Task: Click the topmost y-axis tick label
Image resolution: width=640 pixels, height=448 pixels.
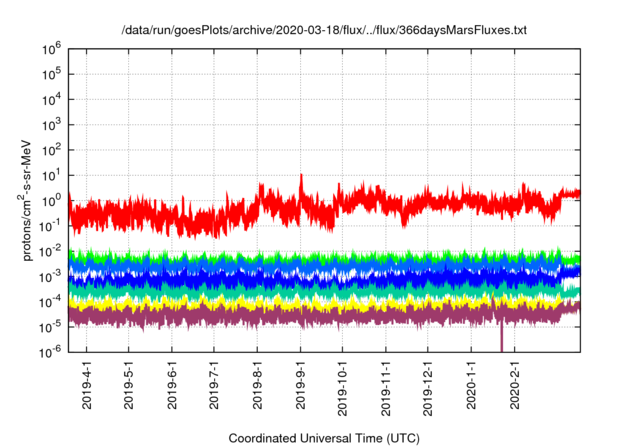Action: tap(52, 48)
